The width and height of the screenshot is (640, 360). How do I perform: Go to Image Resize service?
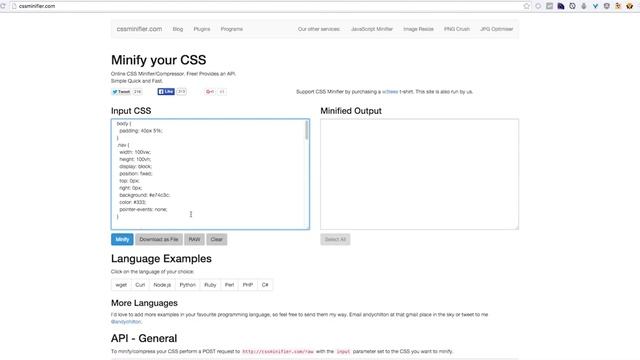(x=418, y=29)
